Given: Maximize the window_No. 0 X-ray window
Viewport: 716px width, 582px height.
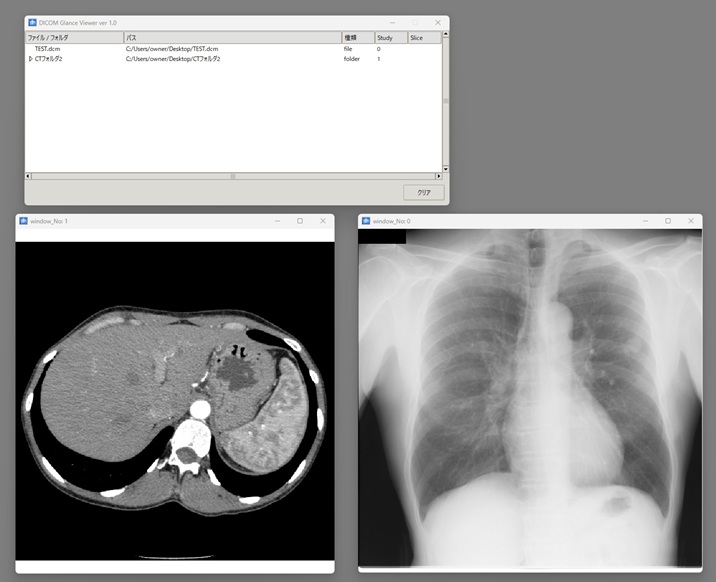Looking at the screenshot, I should click(x=668, y=221).
